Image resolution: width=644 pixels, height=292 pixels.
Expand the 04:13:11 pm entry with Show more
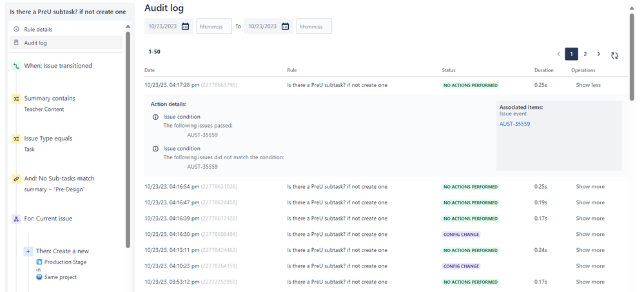click(x=590, y=250)
